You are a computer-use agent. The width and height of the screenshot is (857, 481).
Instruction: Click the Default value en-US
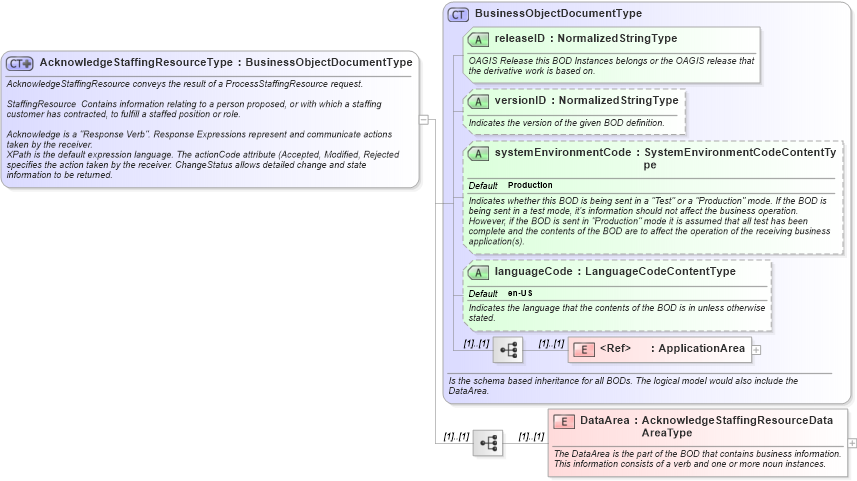[520, 294]
